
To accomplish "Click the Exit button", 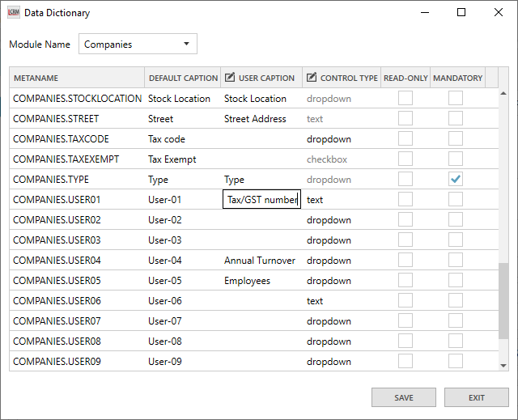I will (x=476, y=397).
